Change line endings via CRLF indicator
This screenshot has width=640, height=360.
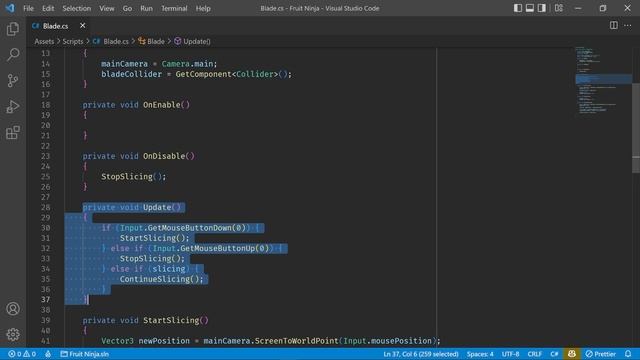pyautogui.click(x=534, y=354)
